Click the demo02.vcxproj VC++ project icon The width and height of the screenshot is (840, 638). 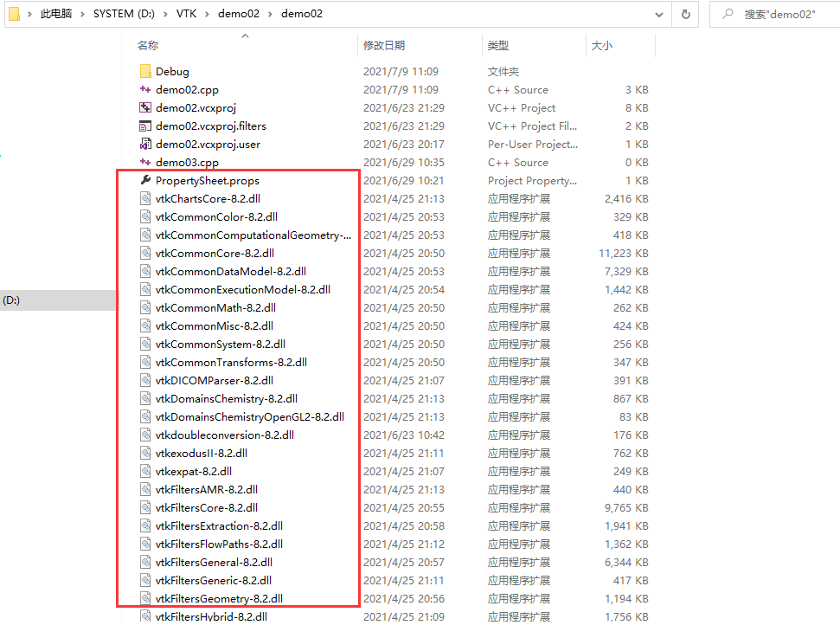(144, 107)
